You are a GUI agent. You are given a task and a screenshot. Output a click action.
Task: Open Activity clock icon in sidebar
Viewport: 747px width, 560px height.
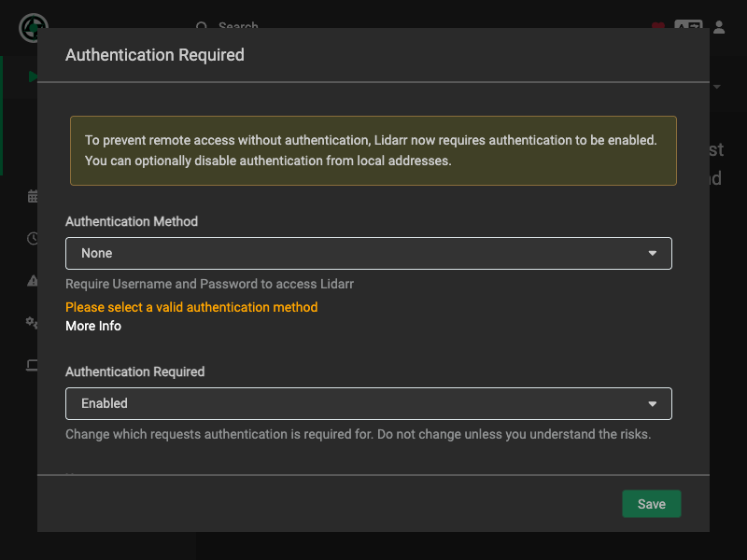click(33, 239)
